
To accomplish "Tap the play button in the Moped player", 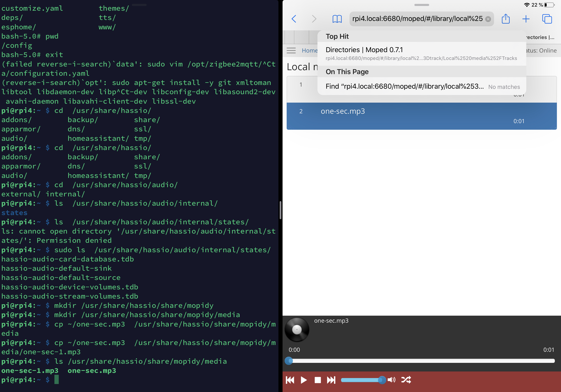I will coord(304,380).
